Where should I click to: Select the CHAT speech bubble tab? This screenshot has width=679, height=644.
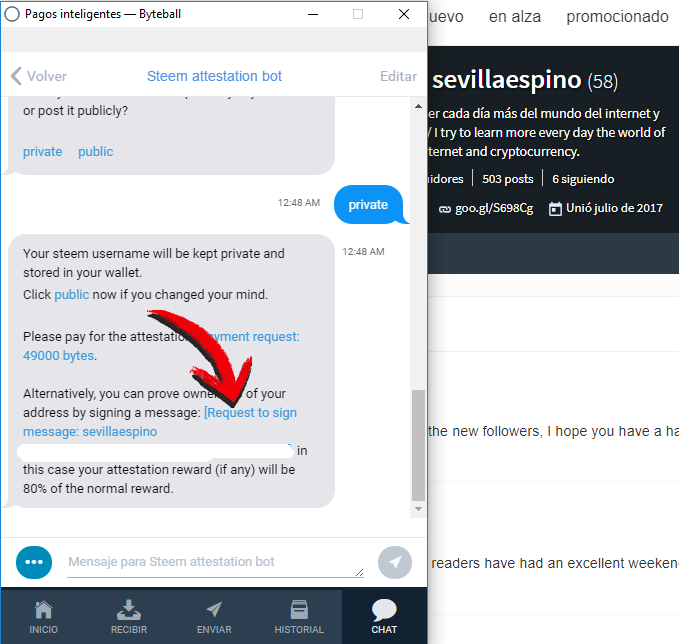(x=384, y=617)
